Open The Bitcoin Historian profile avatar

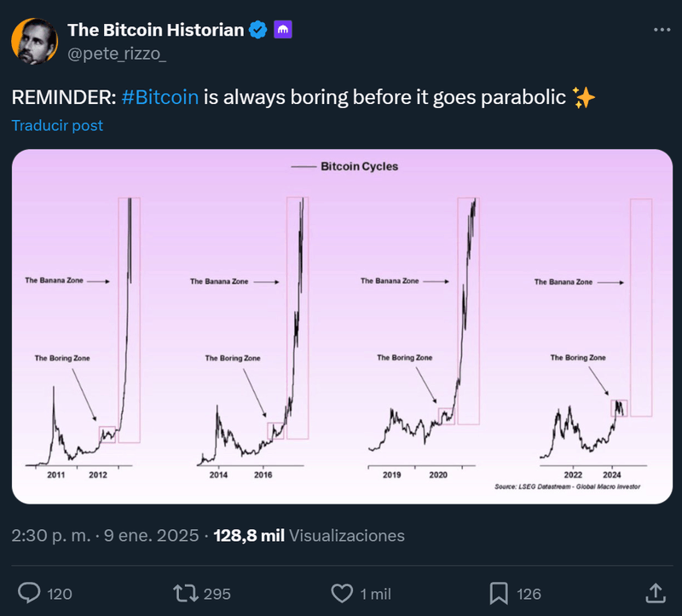pyautogui.click(x=34, y=40)
